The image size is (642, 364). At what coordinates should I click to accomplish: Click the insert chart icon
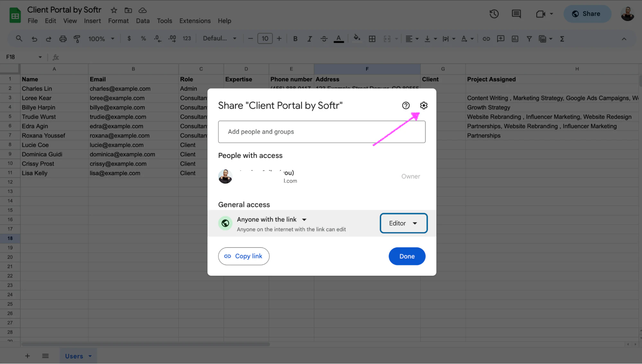pyautogui.click(x=515, y=39)
